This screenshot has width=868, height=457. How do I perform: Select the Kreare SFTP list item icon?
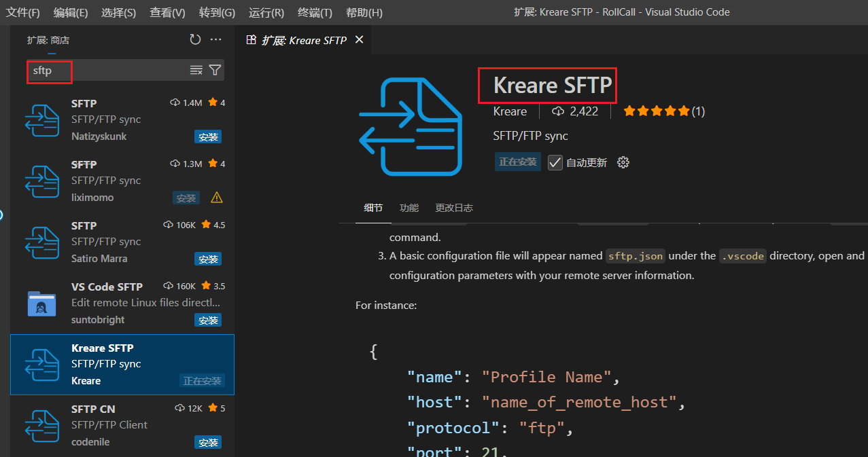(x=42, y=364)
